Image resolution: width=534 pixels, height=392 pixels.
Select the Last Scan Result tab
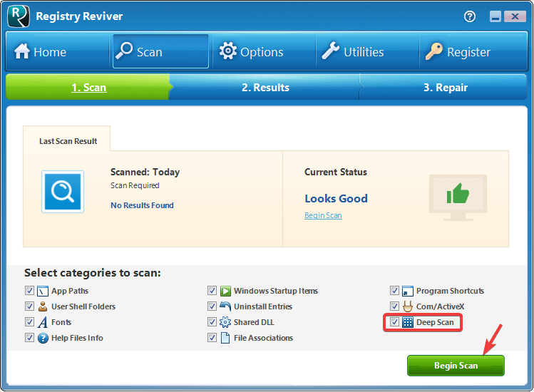[67, 140]
